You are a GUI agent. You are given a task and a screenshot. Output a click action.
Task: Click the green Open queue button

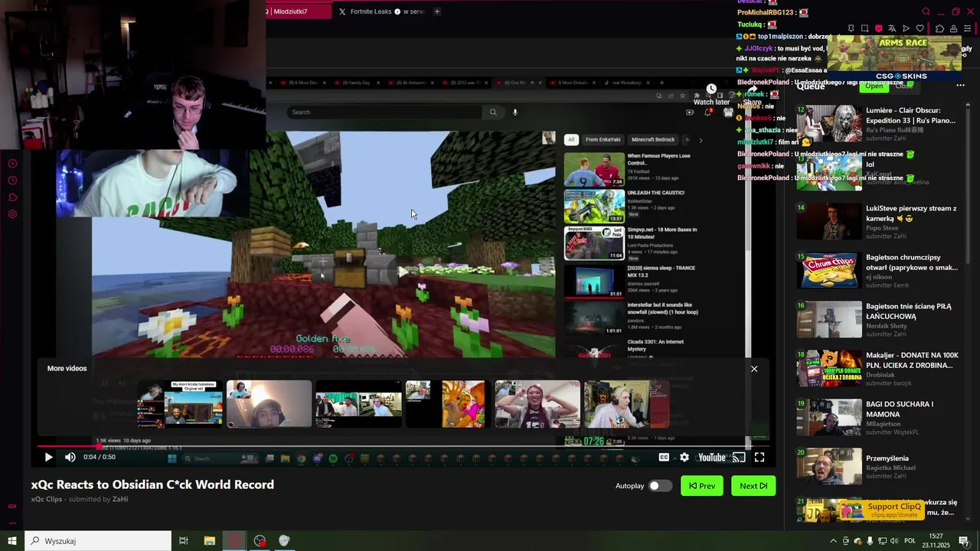874,86
